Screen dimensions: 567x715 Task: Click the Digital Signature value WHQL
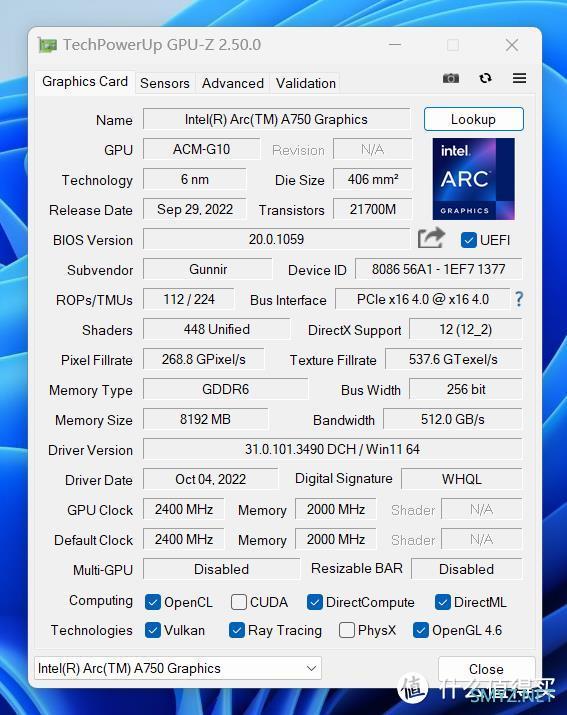[462, 479]
